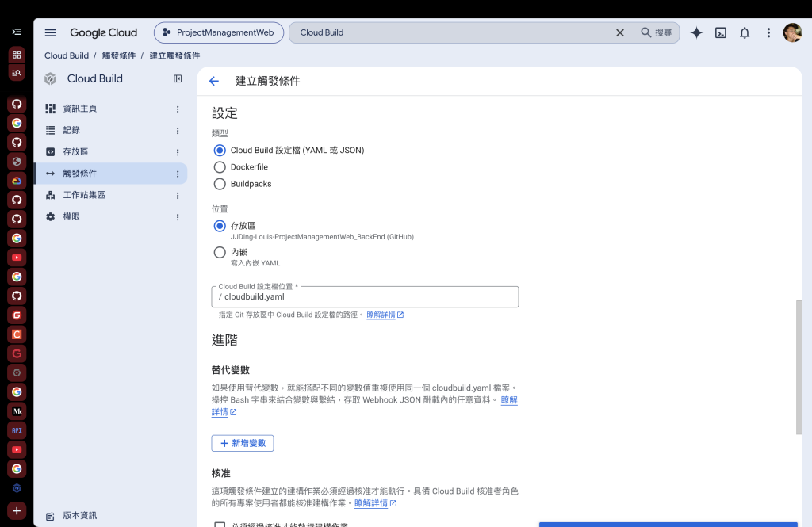The image size is (812, 527).
Task: Activate Cloud Shell terminal icon
Action: (720, 32)
